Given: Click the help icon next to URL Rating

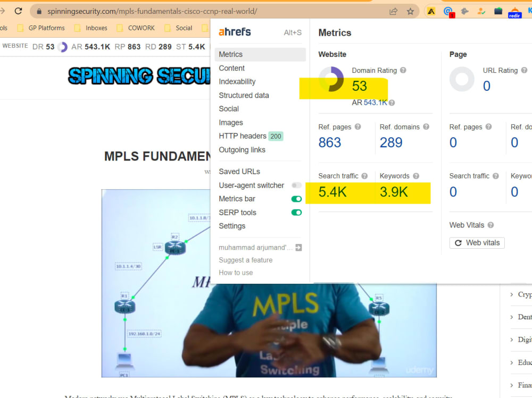Looking at the screenshot, I should click(x=524, y=70).
